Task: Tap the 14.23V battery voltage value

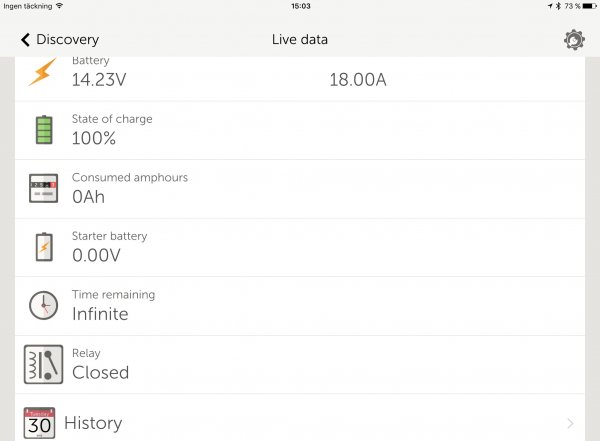Action: [x=101, y=80]
